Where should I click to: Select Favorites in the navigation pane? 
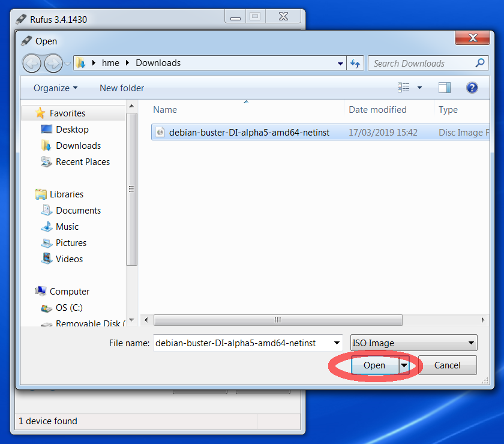pyautogui.click(x=67, y=113)
